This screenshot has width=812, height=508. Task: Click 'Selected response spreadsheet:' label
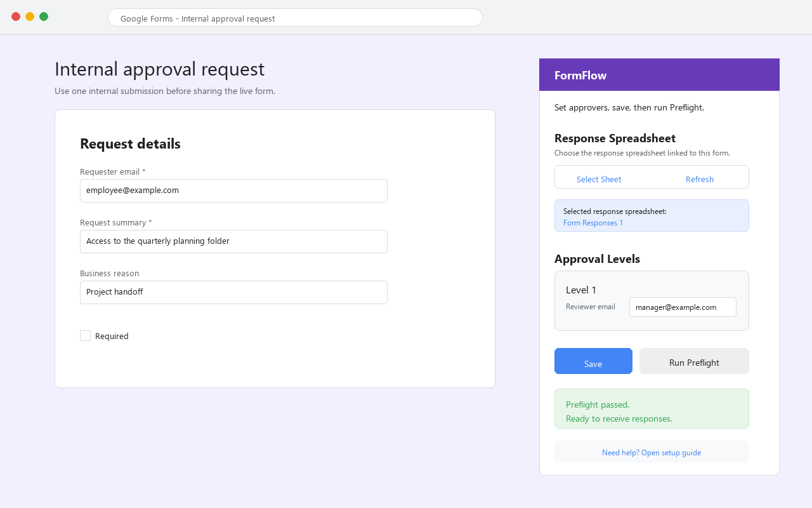[615, 211]
